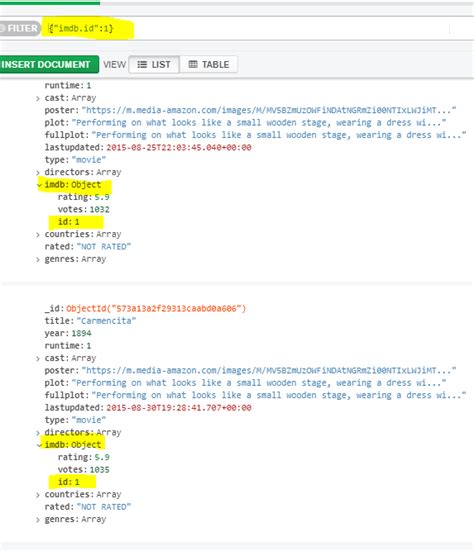The width and height of the screenshot is (474, 551).
Task: Click type "movie" in first document
Action: click(89, 160)
